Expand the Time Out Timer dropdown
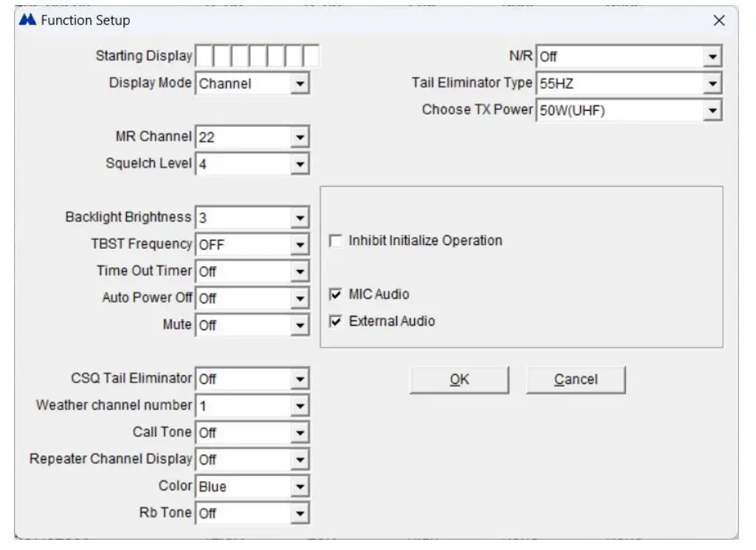This screenshot has height=550, width=756. pyautogui.click(x=300, y=271)
